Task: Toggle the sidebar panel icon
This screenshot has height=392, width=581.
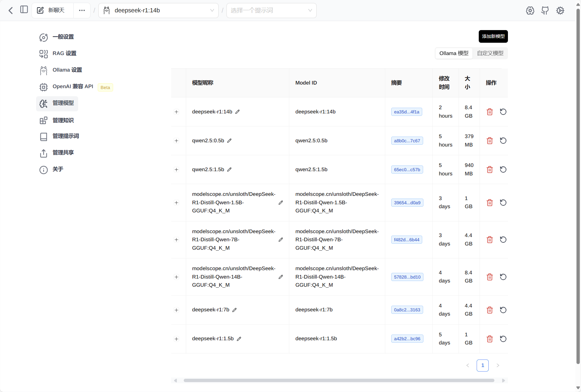Action: pyautogui.click(x=24, y=10)
